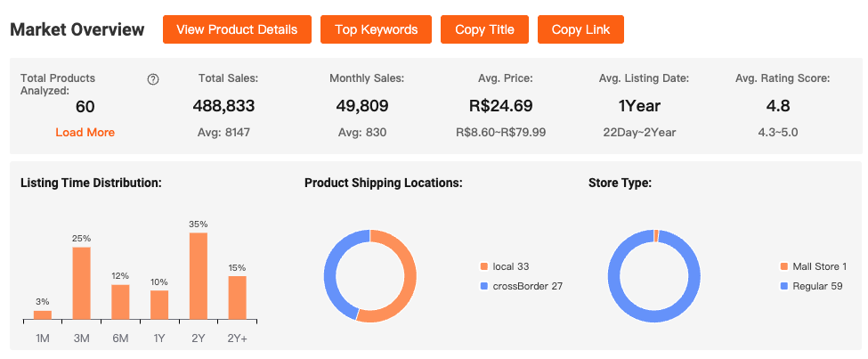Click the Total Sales value 488,833
The width and height of the screenshot is (868, 359).
point(223,106)
